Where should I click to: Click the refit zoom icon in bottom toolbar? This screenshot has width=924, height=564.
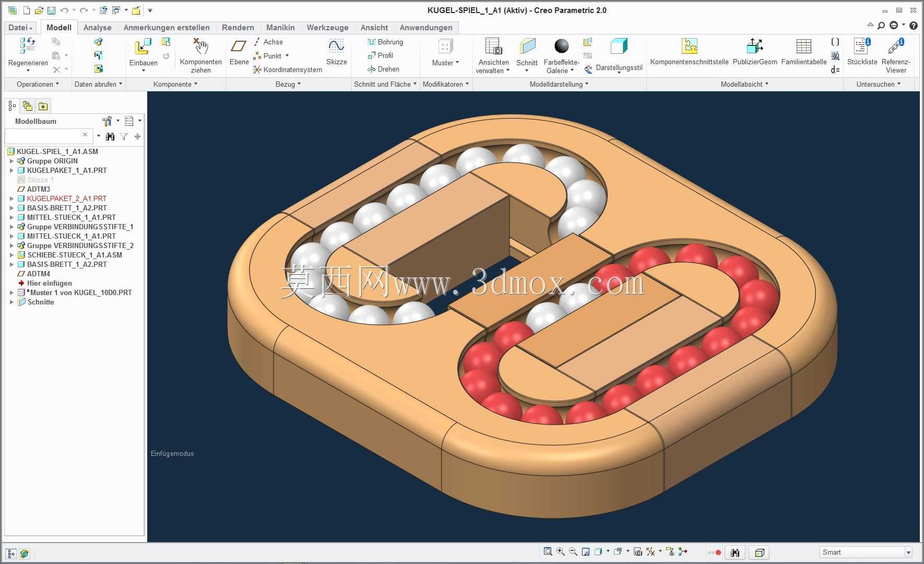pyautogui.click(x=548, y=551)
